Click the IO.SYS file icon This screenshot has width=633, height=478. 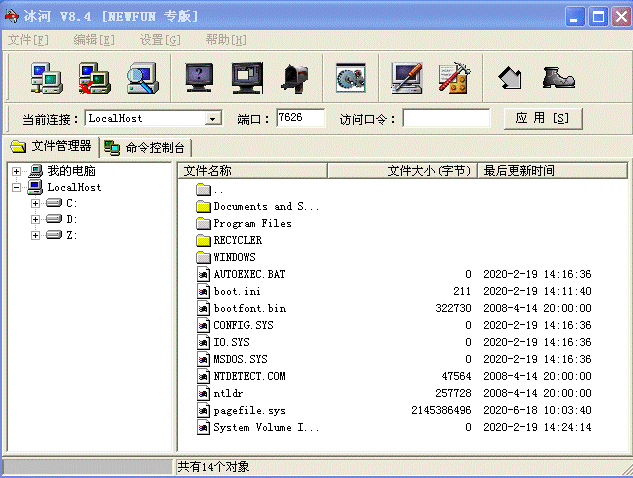tap(203, 342)
